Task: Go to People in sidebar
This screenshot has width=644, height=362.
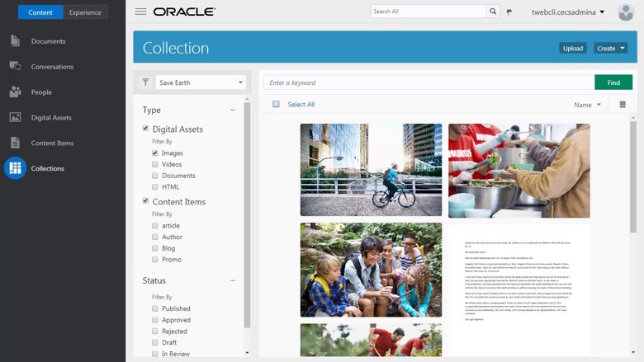Action: [41, 92]
